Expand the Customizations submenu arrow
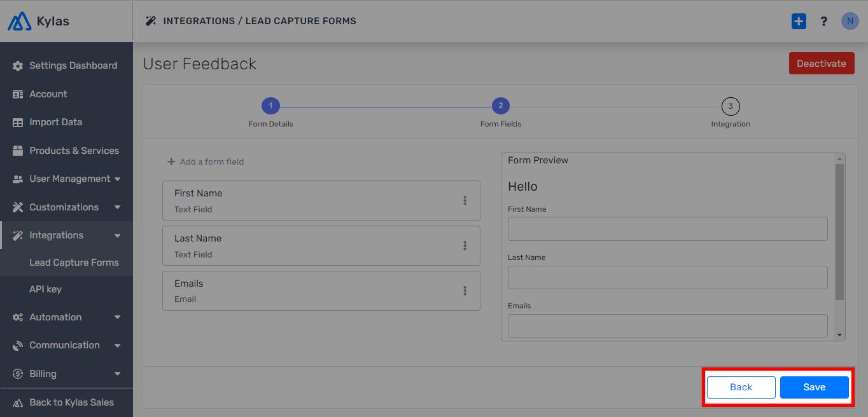 pyautogui.click(x=118, y=207)
